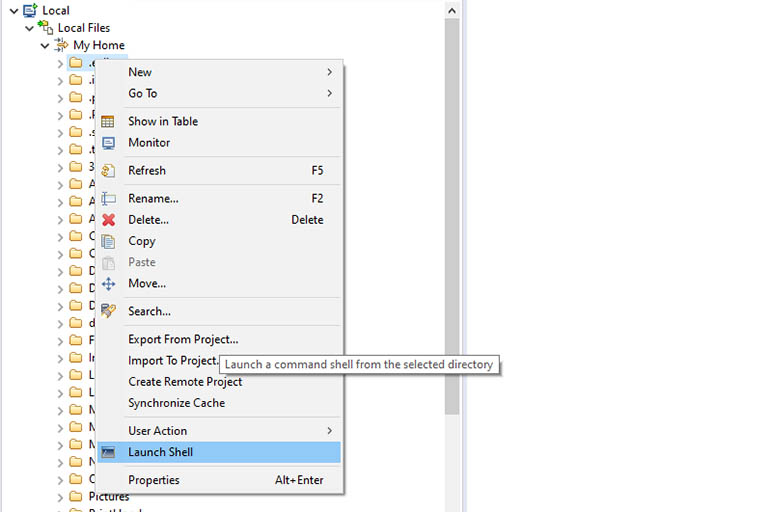Select the My Home tree item

click(99, 45)
